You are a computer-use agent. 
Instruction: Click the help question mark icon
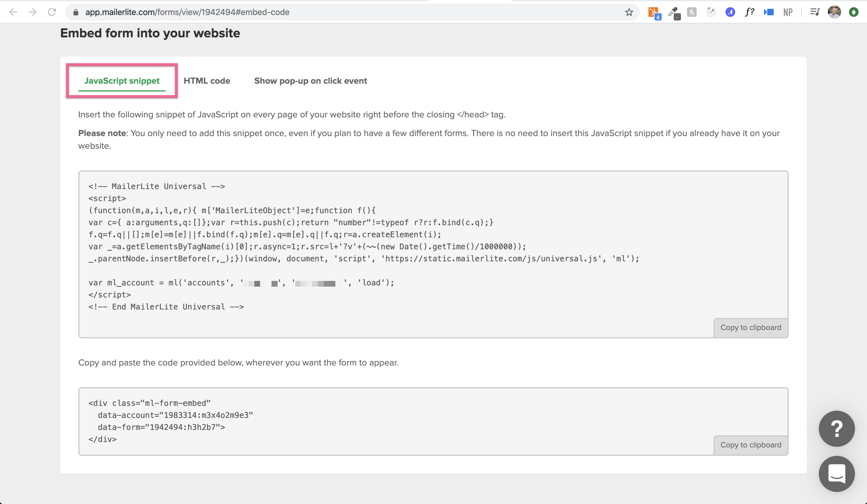pyautogui.click(x=836, y=429)
